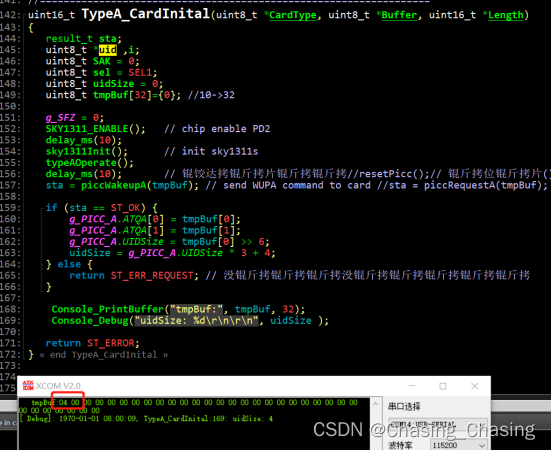This screenshot has width=551, height=450.
Task: Click the else keyword on line 164
Action: (69, 264)
